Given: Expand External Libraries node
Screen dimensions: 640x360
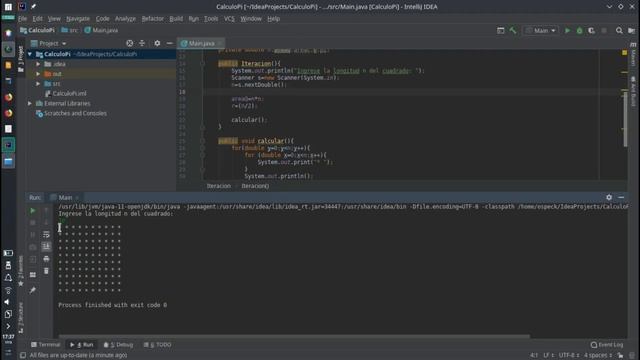Looking at the screenshot, I should coord(30,103).
